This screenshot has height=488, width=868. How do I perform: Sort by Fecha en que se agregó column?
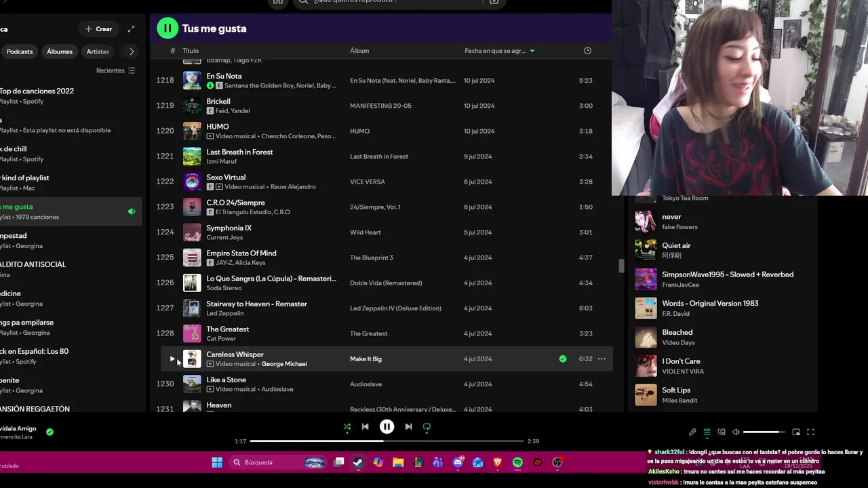click(499, 51)
